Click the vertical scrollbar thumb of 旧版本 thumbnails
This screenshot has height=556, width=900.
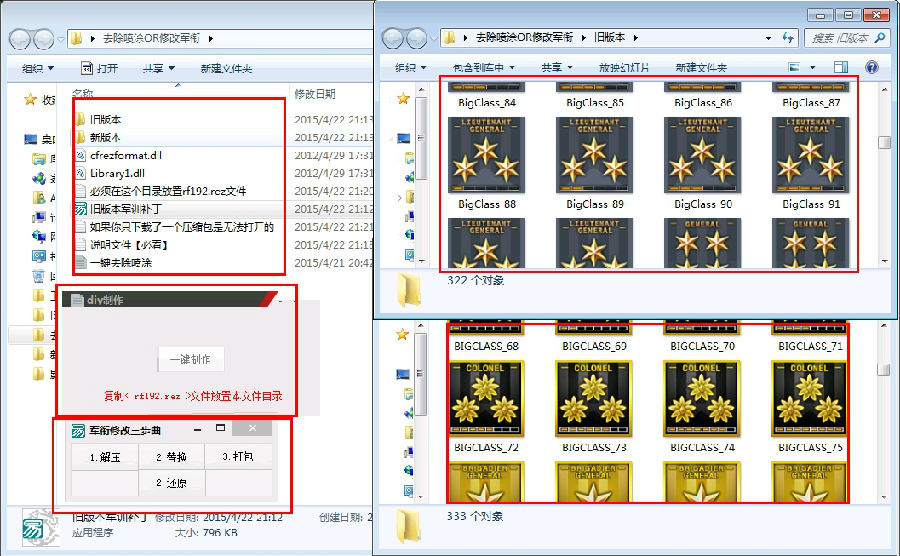pos(885,142)
